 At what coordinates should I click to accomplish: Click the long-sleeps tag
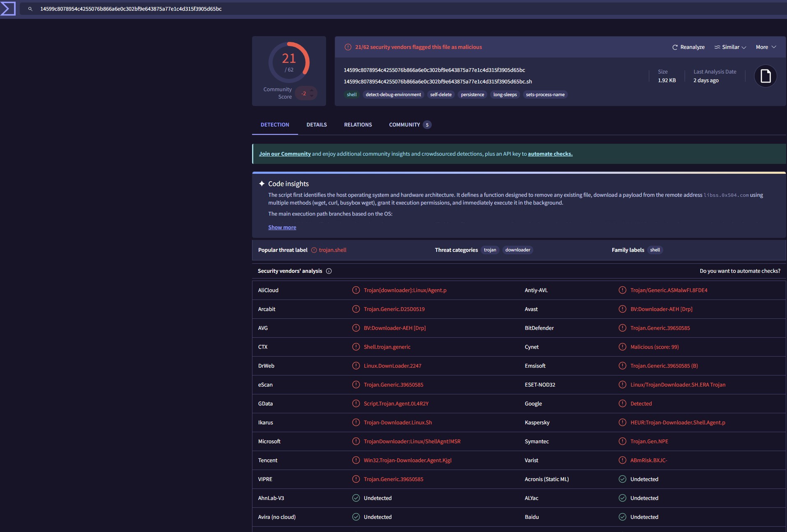pyautogui.click(x=505, y=95)
